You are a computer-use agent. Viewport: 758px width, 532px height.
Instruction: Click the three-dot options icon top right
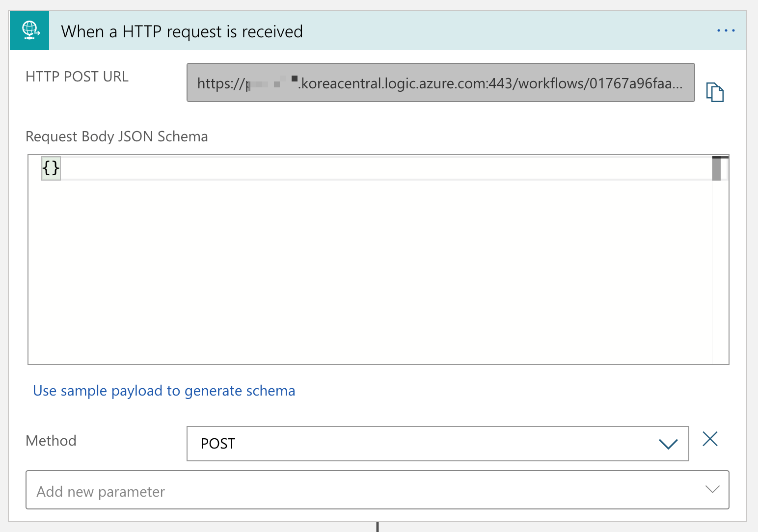point(726,30)
